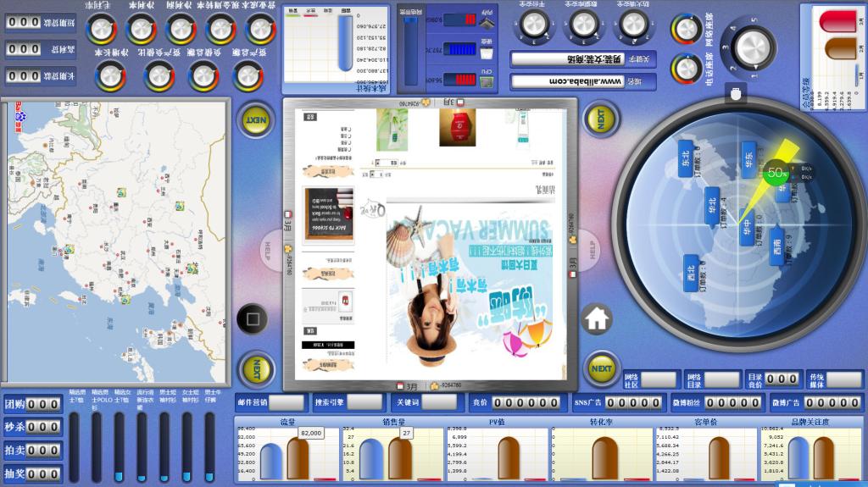Click the blue bar in the 销售量 chart
Screen dimensions: 868x487
(371, 459)
